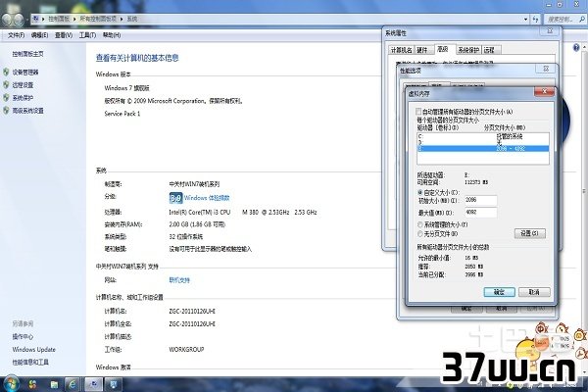This screenshot has height=392, width=588.
Task: Close the 性能选项 dialog
Action: pos(547,69)
